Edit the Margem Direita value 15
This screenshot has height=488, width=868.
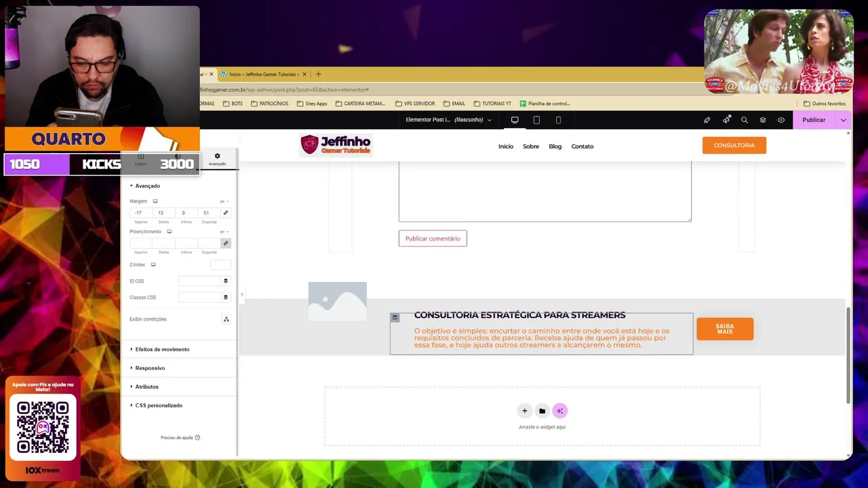(163, 213)
